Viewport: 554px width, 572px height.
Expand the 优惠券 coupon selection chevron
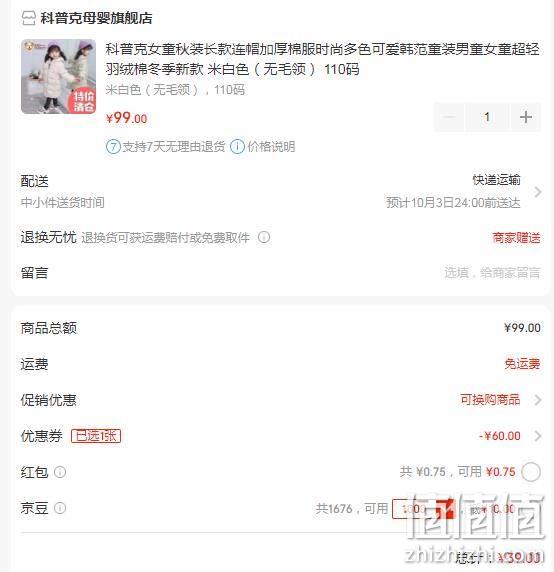point(537,436)
